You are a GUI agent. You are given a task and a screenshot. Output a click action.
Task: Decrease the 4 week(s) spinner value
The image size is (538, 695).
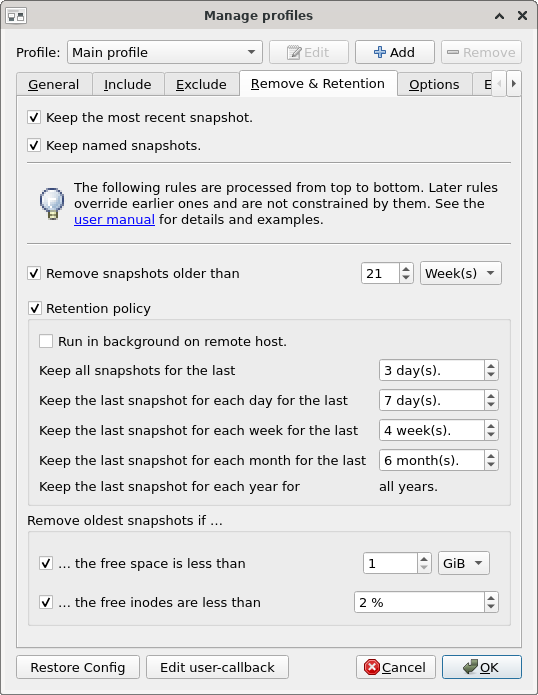point(491,435)
